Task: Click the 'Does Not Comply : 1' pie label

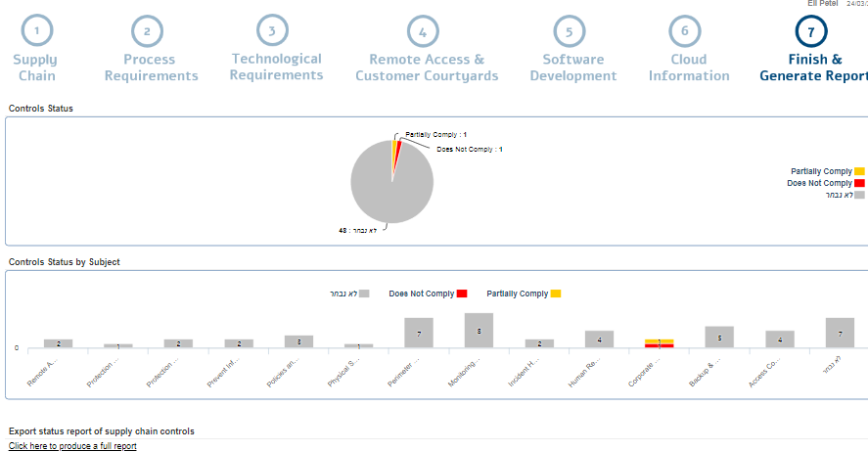Action: 470,150
